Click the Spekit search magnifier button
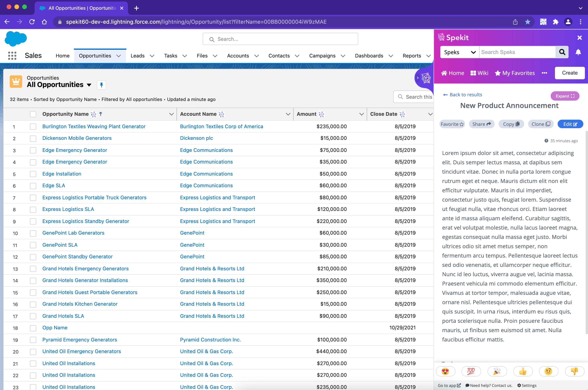This screenshot has width=588, height=390. 562,52
